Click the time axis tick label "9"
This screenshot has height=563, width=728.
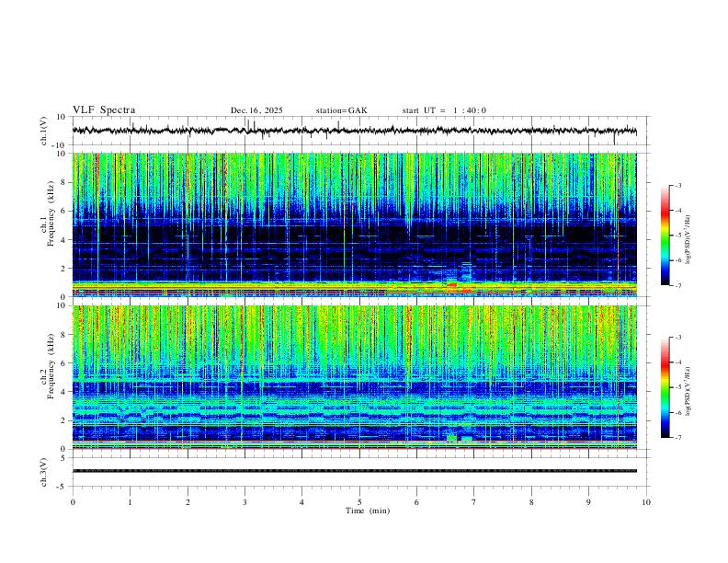click(x=588, y=502)
